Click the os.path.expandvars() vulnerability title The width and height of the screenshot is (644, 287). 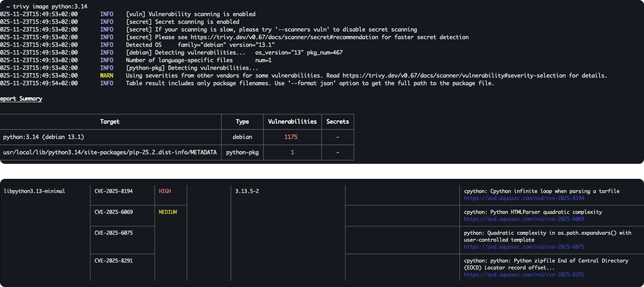[548, 236]
